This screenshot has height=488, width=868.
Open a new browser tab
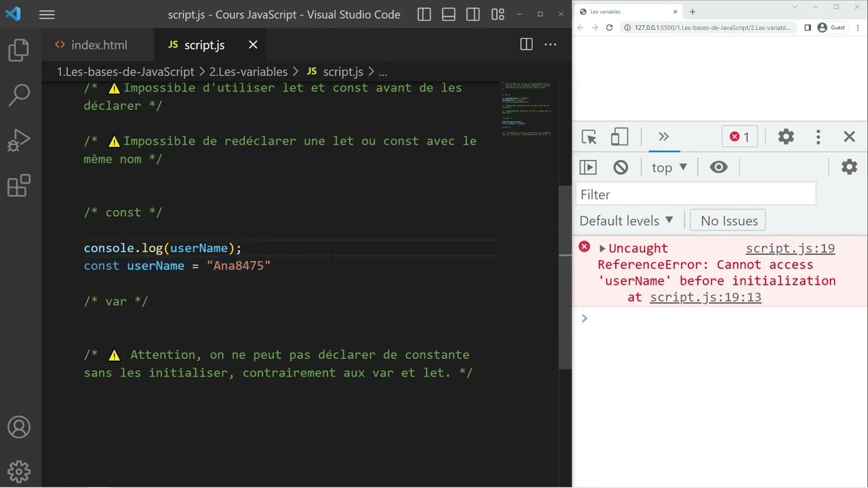[x=692, y=12]
